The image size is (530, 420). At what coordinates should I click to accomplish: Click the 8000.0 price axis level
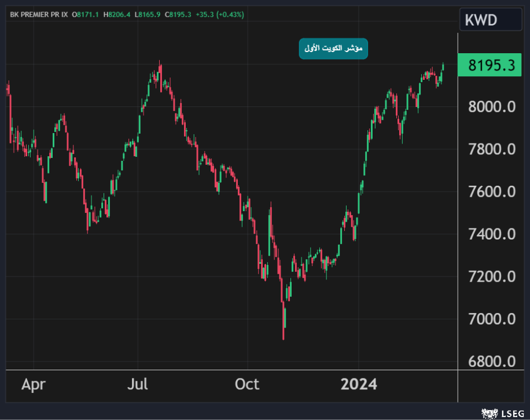coord(491,107)
